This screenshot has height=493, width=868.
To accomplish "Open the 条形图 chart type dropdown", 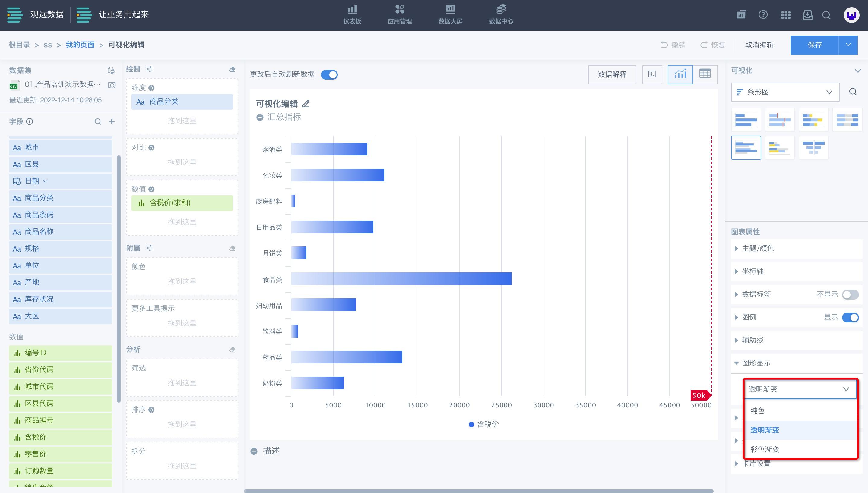I will coord(785,92).
